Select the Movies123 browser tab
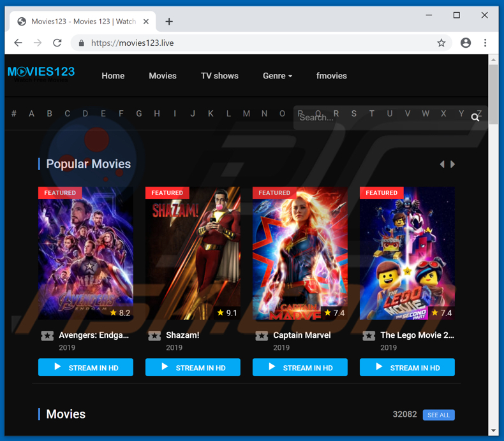This screenshot has height=441, width=504. [x=83, y=22]
